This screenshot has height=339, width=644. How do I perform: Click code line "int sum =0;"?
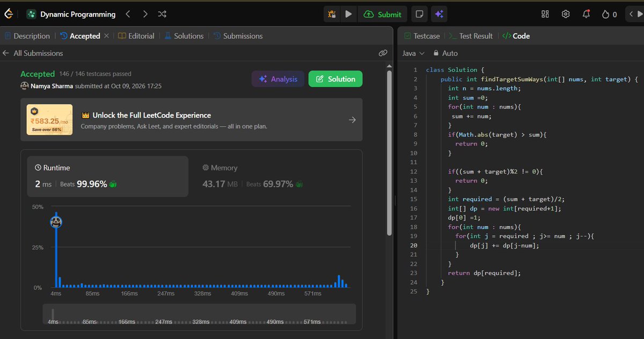pyautogui.click(x=467, y=97)
